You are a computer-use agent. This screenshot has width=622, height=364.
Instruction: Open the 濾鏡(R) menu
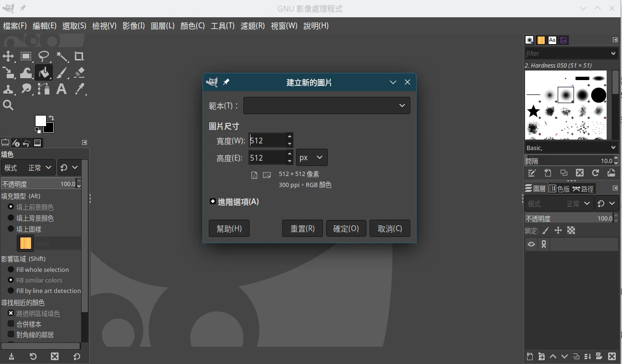click(x=252, y=26)
